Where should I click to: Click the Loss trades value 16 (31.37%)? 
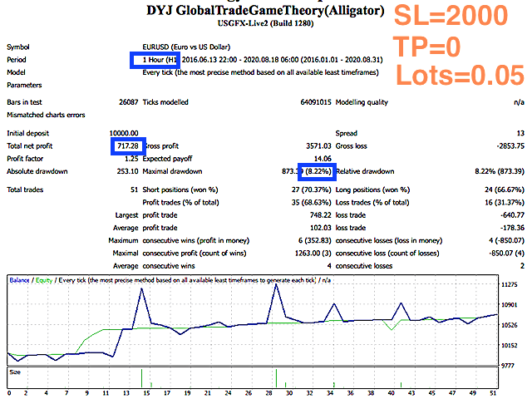tap(505, 203)
